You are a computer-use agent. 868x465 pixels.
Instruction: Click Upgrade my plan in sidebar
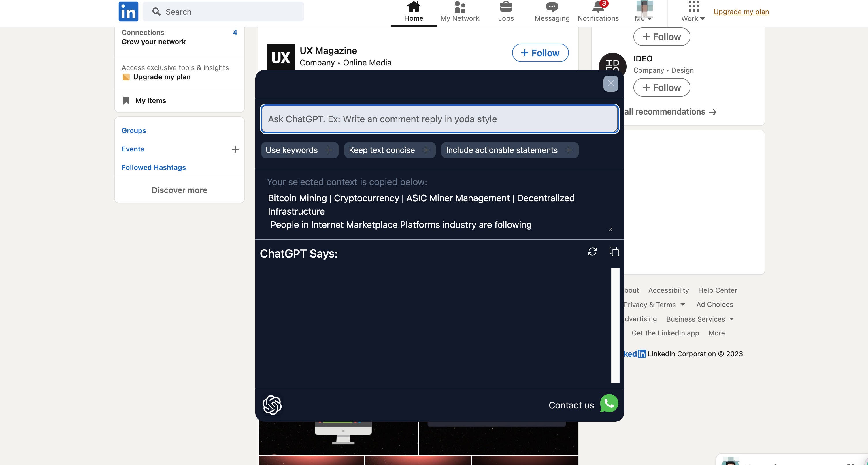tap(162, 77)
